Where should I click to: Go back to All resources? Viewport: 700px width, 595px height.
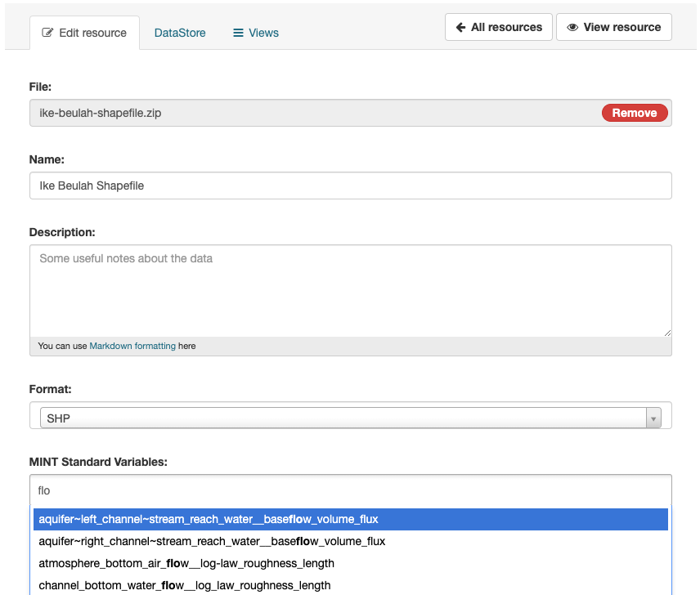click(499, 27)
